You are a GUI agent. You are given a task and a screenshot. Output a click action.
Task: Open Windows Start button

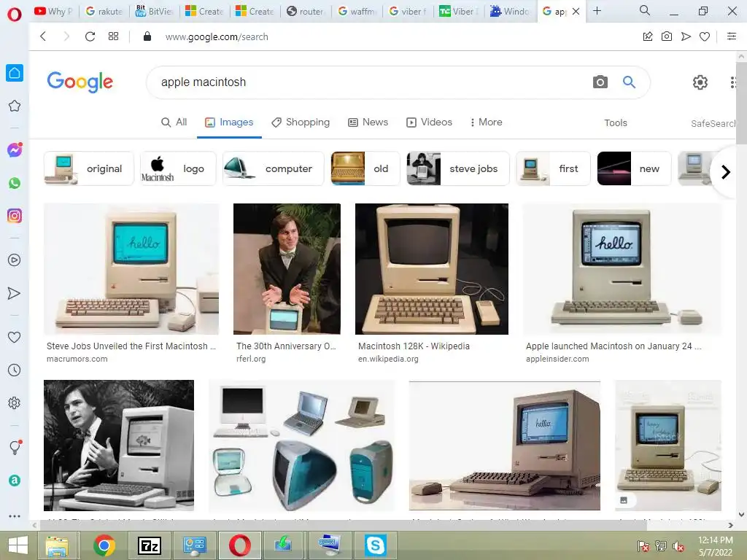click(18, 545)
